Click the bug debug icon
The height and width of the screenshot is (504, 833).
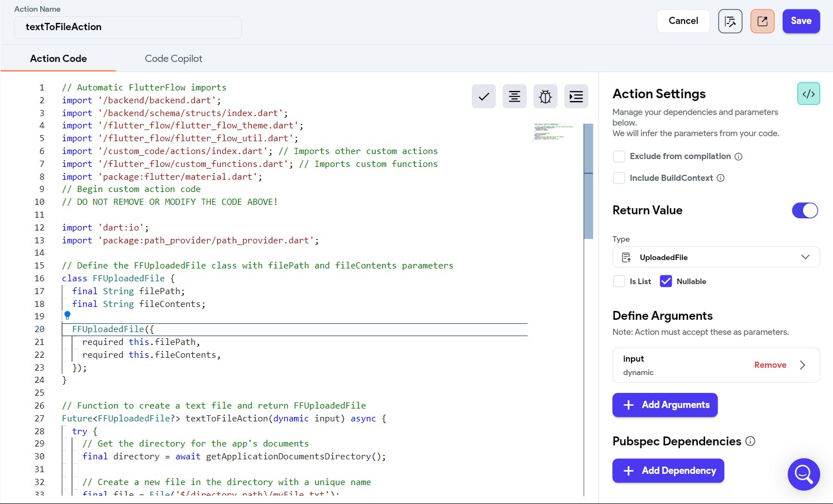pos(545,97)
